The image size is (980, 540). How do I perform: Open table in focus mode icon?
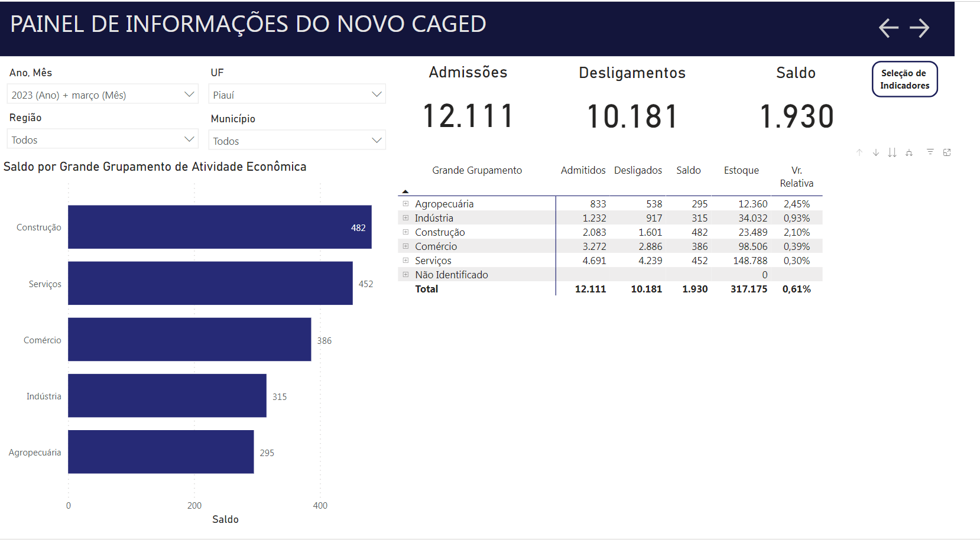point(947,152)
